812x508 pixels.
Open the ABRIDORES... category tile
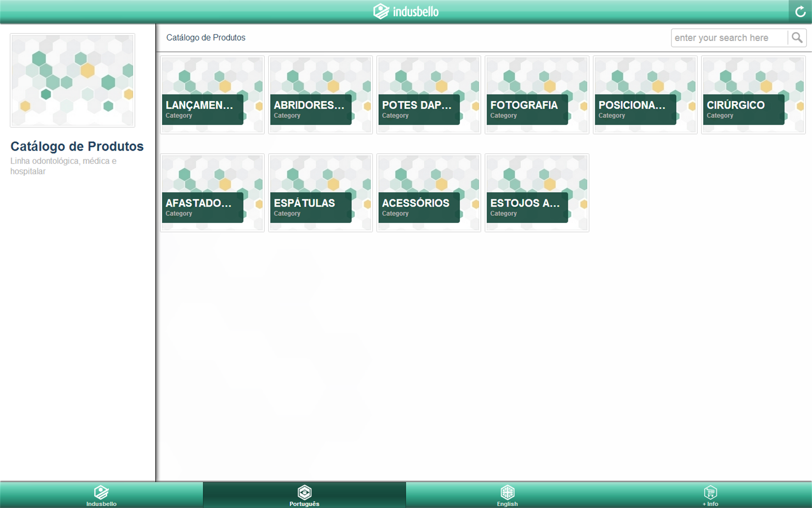coord(321,95)
